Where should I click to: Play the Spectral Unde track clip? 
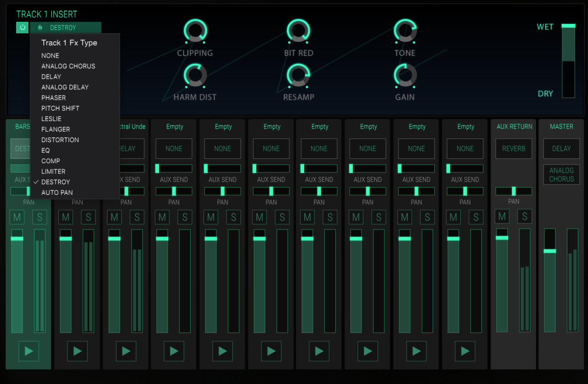coord(126,351)
